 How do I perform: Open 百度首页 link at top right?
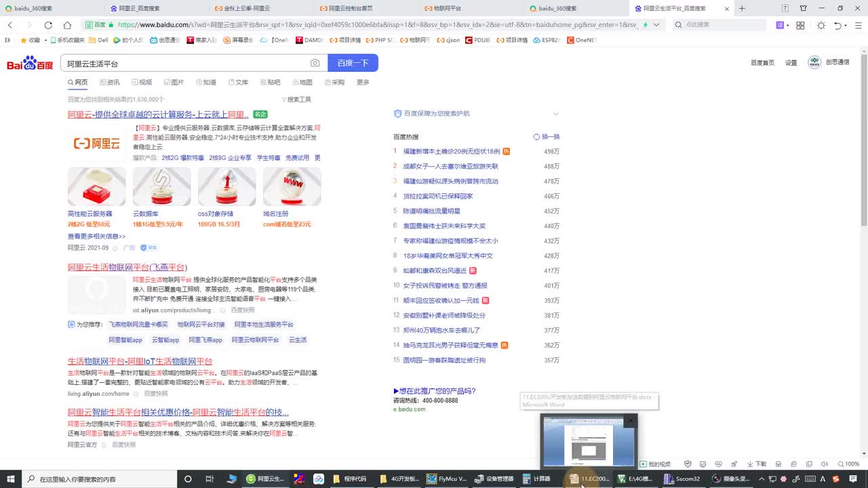click(762, 62)
